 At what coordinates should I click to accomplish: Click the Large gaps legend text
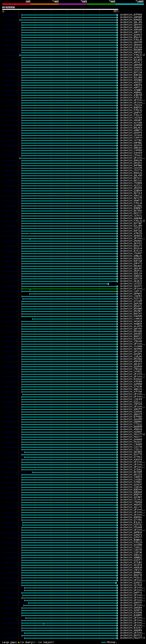[x=28, y=642]
